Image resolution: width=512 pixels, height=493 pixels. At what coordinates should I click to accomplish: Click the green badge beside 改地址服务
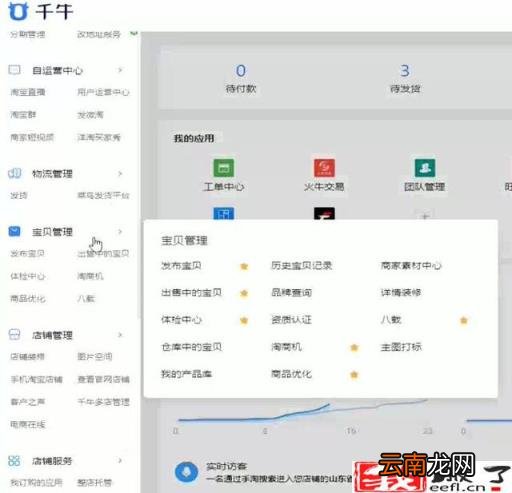[134, 34]
